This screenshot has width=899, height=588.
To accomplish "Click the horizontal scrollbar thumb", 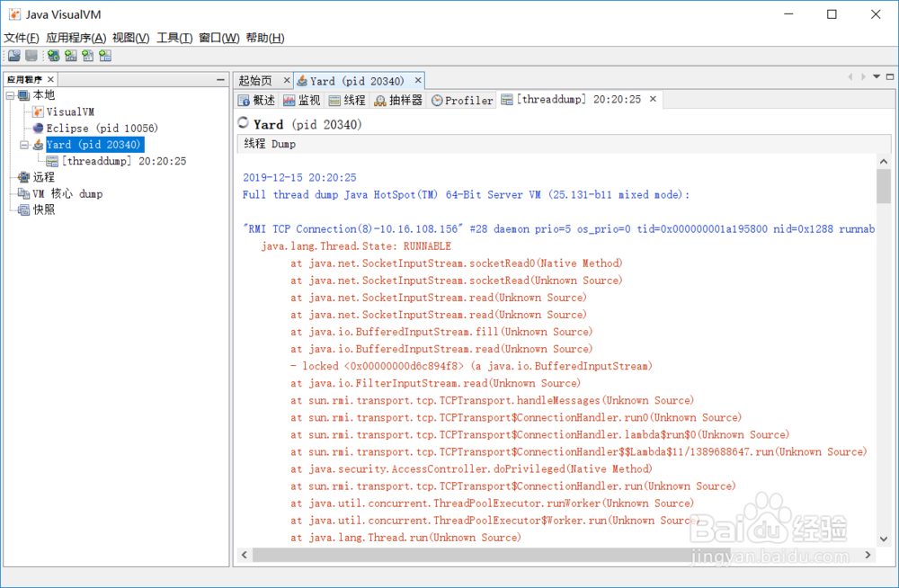I will [492, 555].
